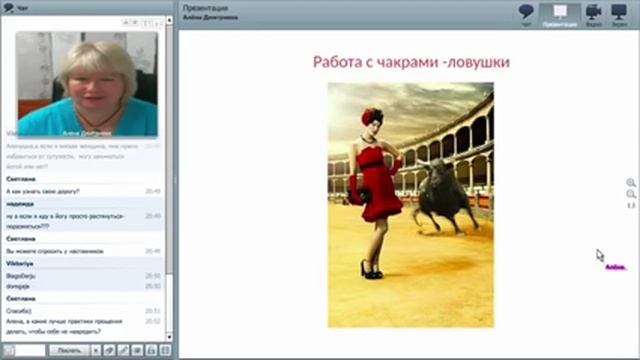
Task: Click the eraser icon in chat toolbar
Action: 109,350
